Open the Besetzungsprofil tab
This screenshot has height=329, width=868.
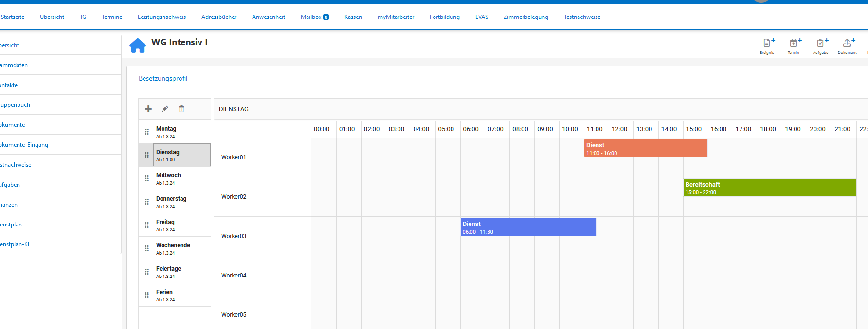click(163, 78)
